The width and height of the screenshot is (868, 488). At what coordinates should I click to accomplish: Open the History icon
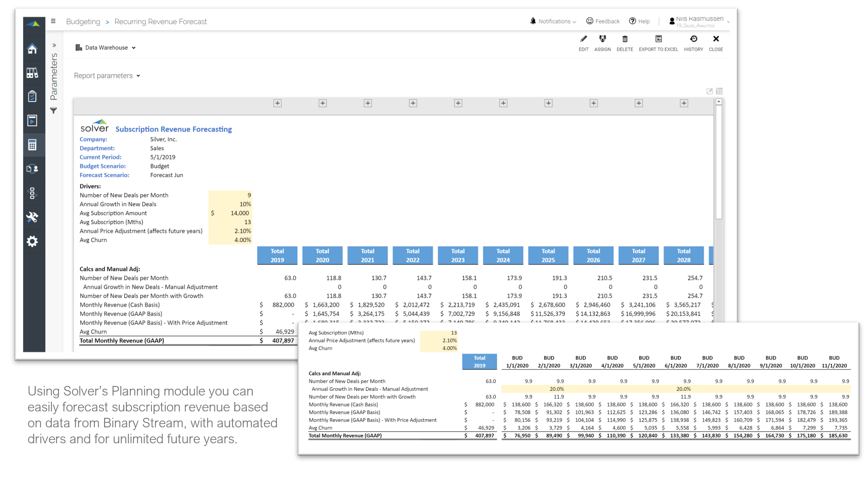[x=693, y=39]
